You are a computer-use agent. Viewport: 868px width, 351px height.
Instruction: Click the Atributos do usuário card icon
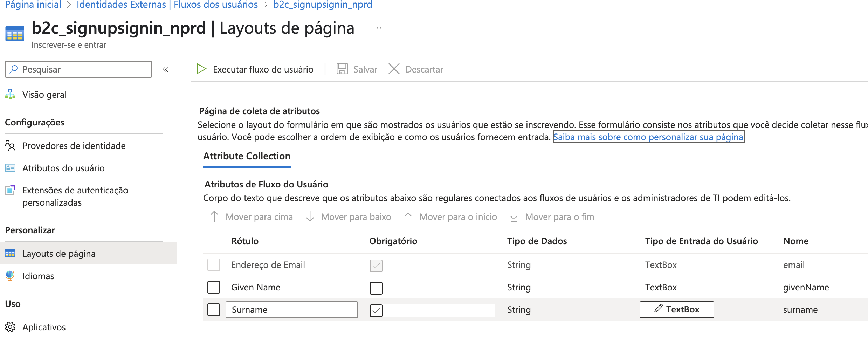click(x=10, y=168)
